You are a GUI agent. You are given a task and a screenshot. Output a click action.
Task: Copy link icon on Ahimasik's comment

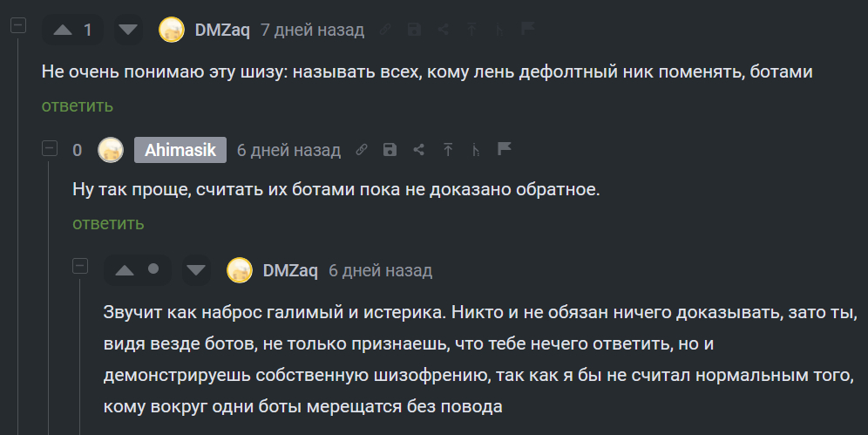(x=362, y=150)
